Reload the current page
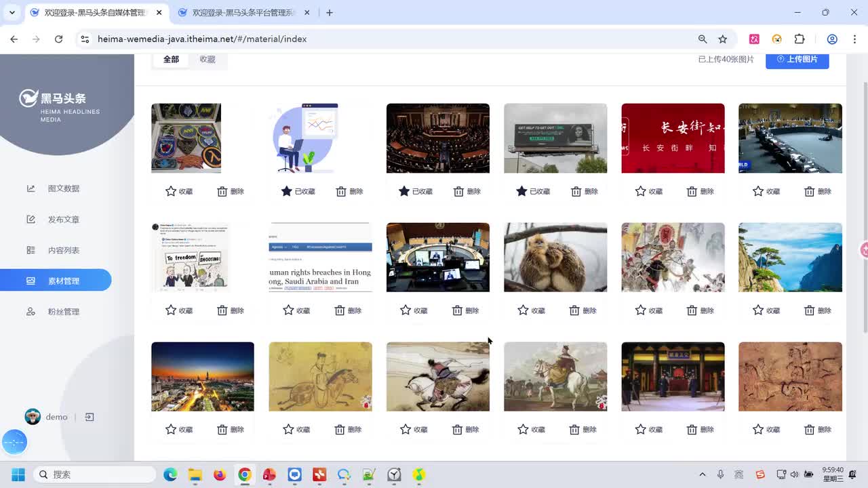The height and width of the screenshot is (488, 868). pos(58,39)
